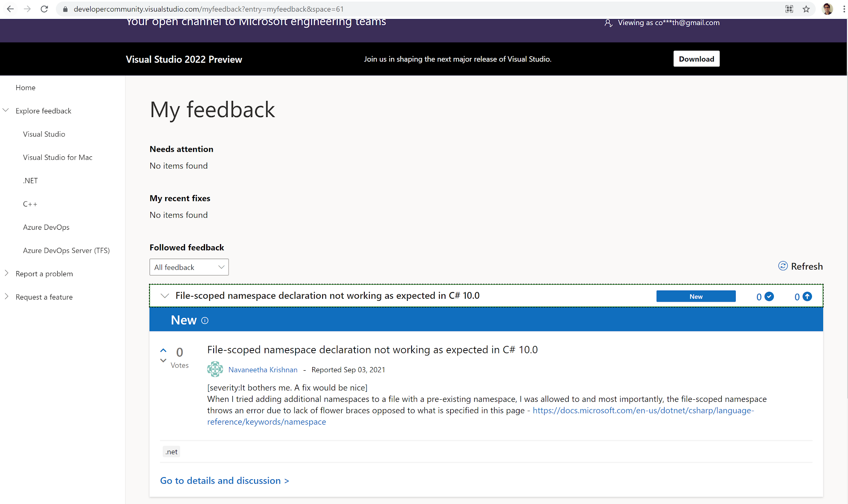Image resolution: width=848 pixels, height=504 pixels.
Task: Expand the Report a problem section
Action: click(6, 273)
